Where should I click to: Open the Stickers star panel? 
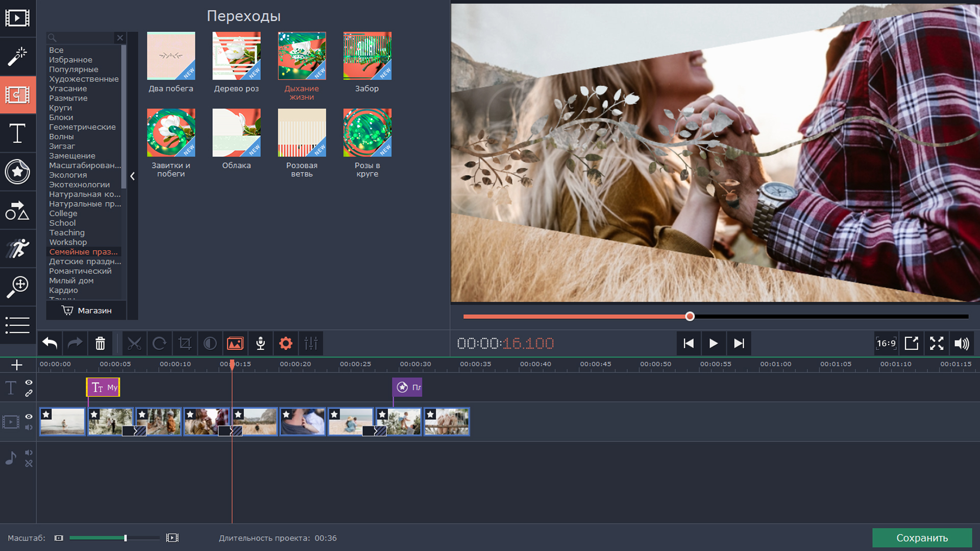click(17, 172)
